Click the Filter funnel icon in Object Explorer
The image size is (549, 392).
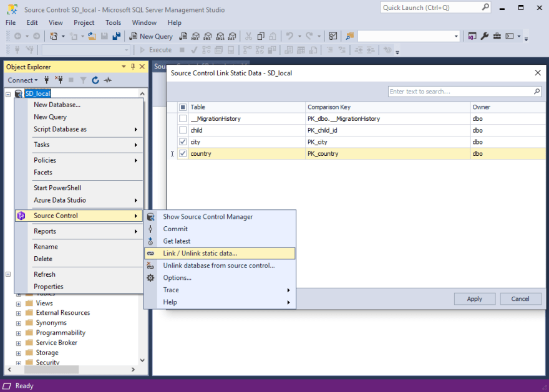(x=83, y=80)
